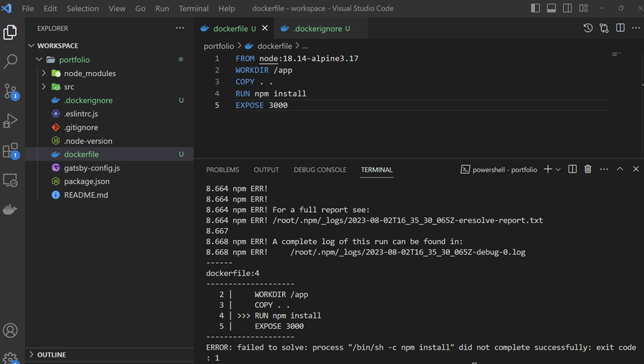This screenshot has height=364, width=644.
Task: Close the terminal panel
Action: click(636, 169)
